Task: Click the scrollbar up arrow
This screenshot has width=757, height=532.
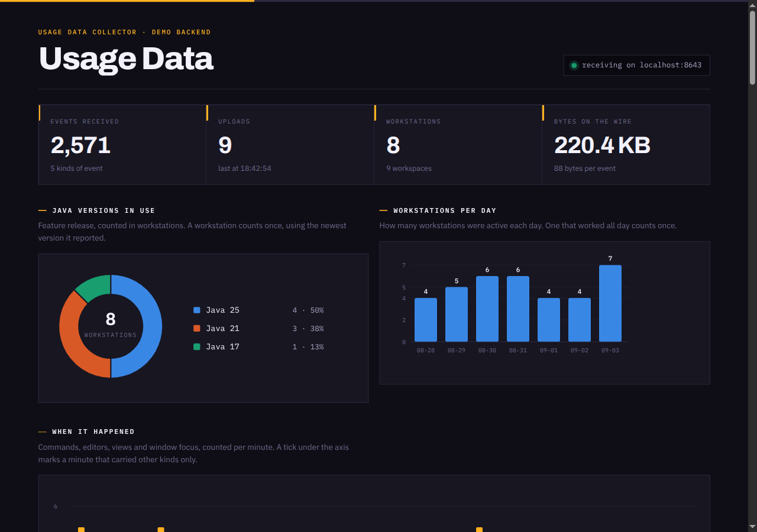Action: [x=753, y=5]
